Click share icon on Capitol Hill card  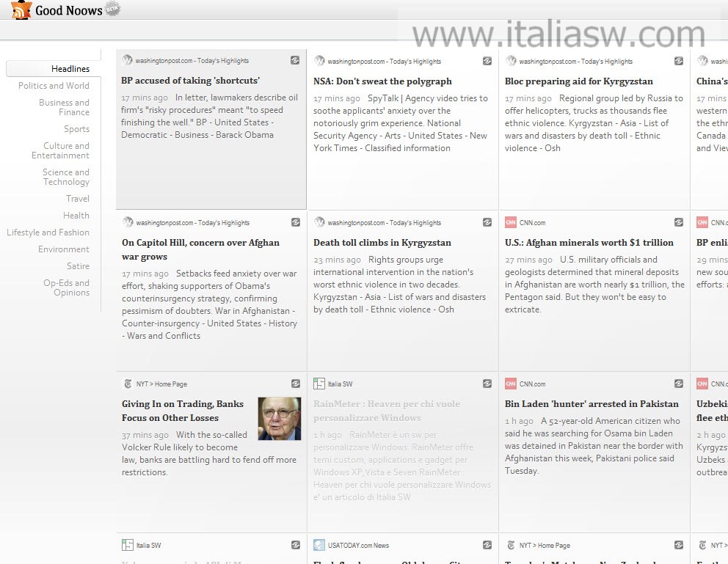coord(296,222)
